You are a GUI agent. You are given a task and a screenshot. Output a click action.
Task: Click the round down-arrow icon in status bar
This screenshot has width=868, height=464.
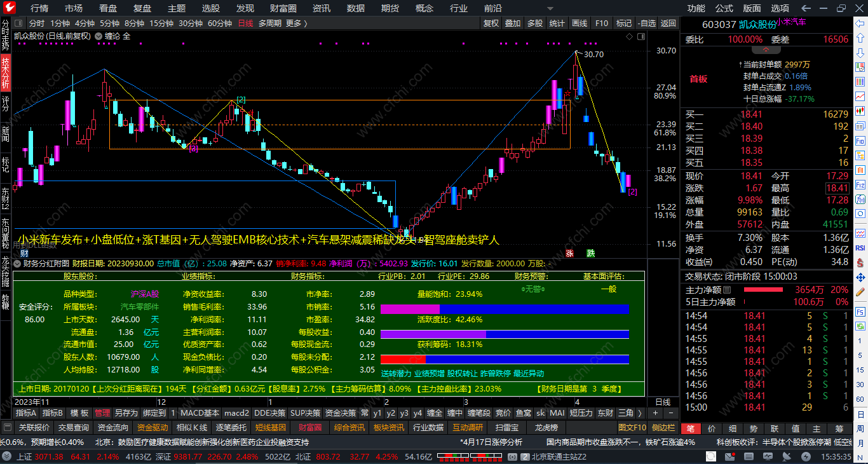tap(6, 456)
